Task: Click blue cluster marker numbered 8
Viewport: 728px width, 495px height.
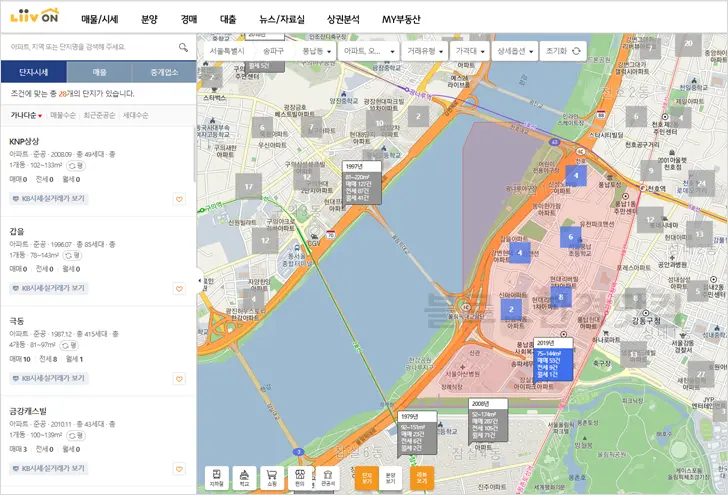Action: (x=560, y=297)
